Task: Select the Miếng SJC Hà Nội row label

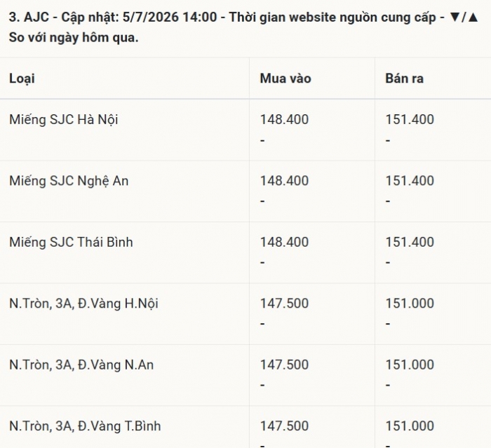Action: [64, 120]
